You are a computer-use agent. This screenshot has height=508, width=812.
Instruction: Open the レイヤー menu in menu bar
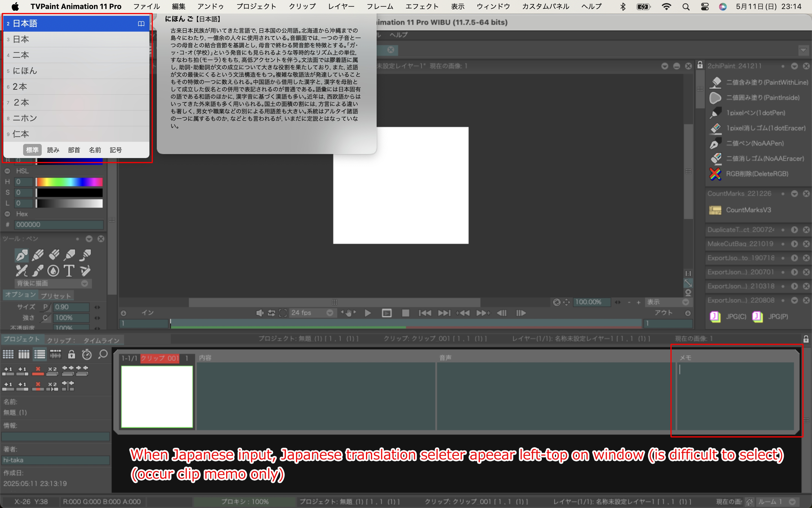coord(341,6)
